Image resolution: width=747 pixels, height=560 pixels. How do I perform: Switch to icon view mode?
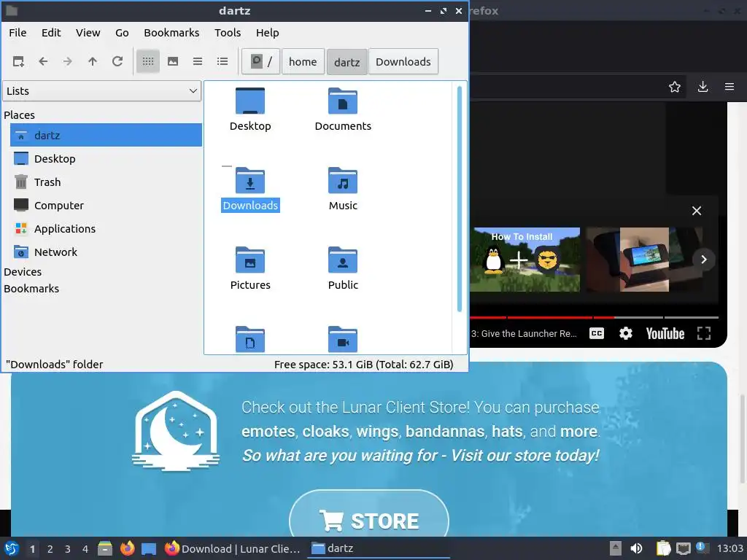point(148,61)
